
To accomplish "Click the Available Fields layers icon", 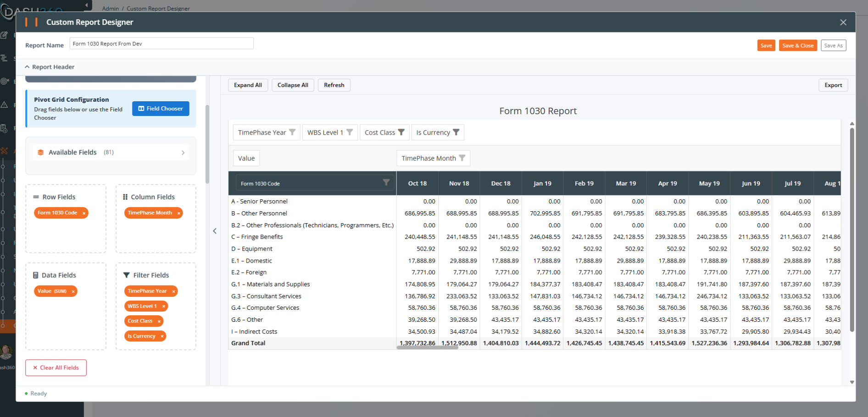I will (41, 153).
